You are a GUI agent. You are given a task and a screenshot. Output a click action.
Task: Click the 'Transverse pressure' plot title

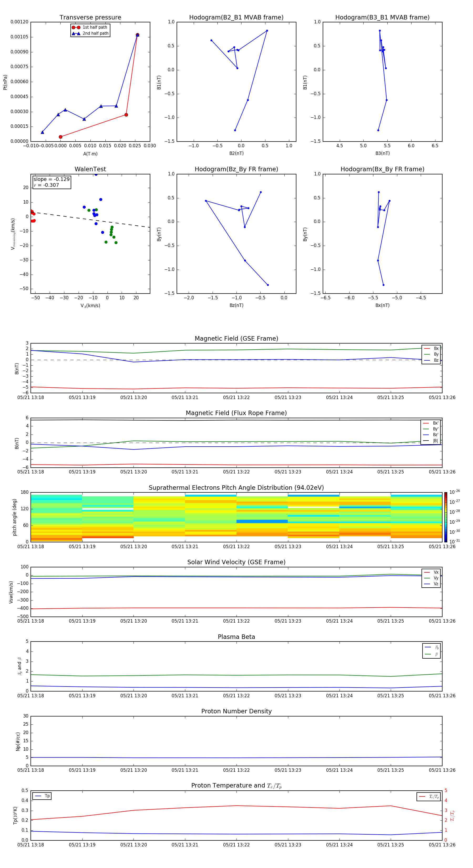pos(90,18)
